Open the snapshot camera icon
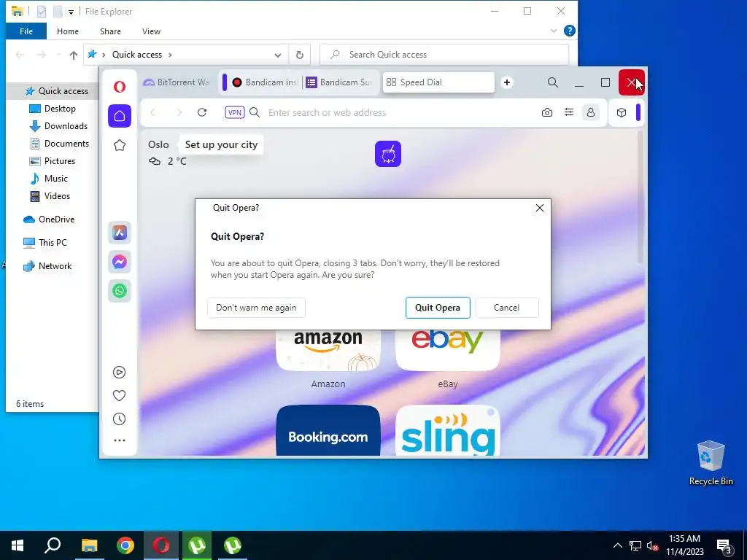Screen dimensions: 747x560 coord(547,112)
